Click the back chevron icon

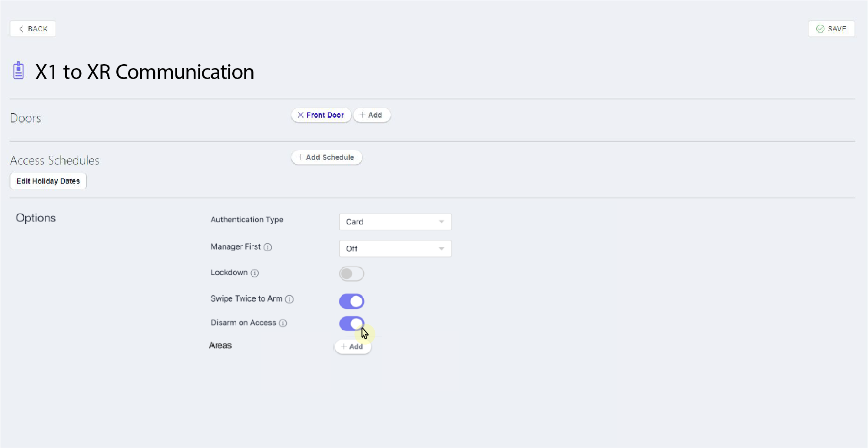(21, 29)
